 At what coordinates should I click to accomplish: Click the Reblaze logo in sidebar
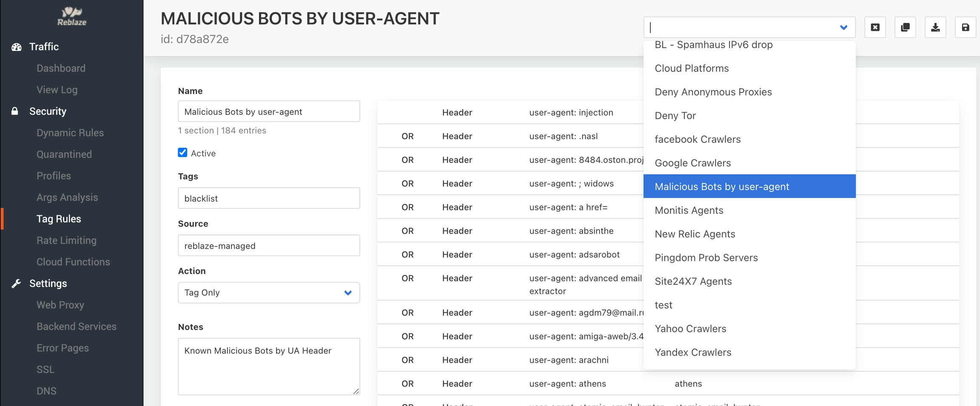[72, 16]
